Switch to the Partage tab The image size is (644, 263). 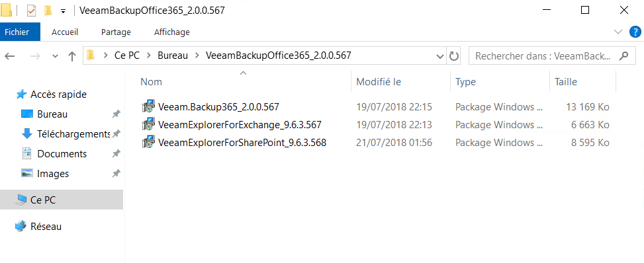pos(116,32)
